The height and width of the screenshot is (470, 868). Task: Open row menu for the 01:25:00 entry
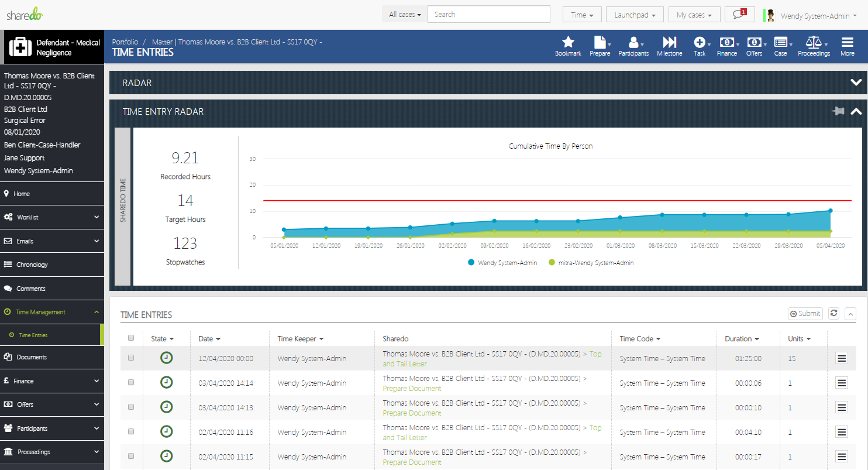(x=842, y=359)
